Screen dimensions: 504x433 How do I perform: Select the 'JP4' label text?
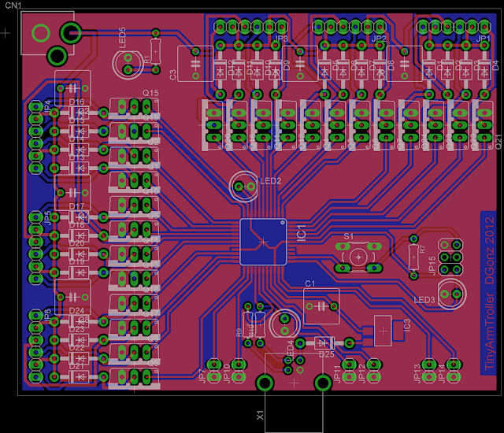(x=47, y=106)
